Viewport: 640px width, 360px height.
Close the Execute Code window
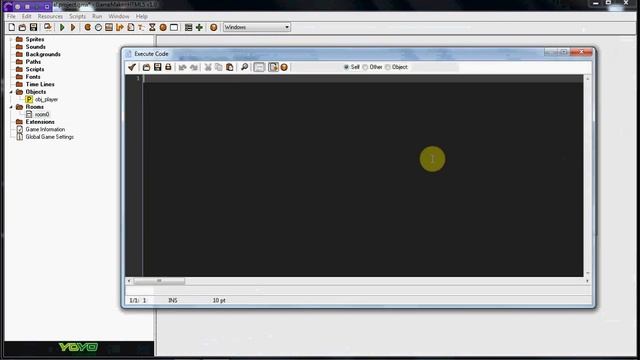[582, 52]
